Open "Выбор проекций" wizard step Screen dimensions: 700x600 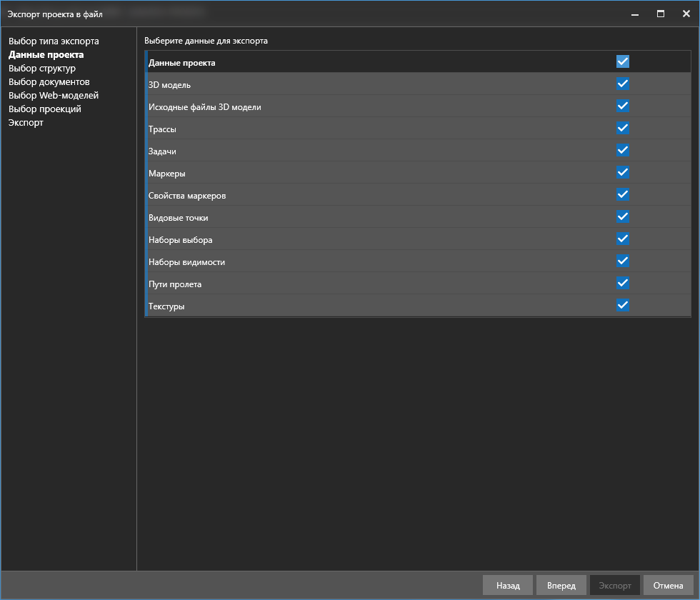(45, 109)
